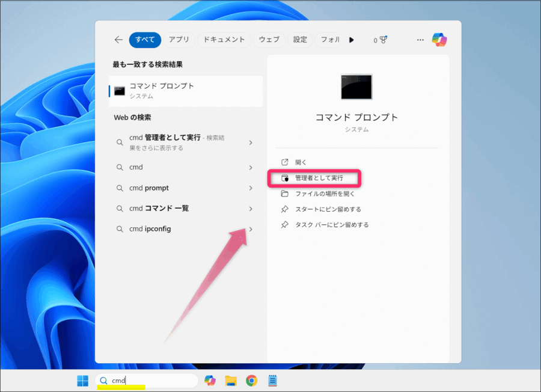Open the Notepad app on taskbar
This screenshot has width=541, height=392.
[x=272, y=381]
